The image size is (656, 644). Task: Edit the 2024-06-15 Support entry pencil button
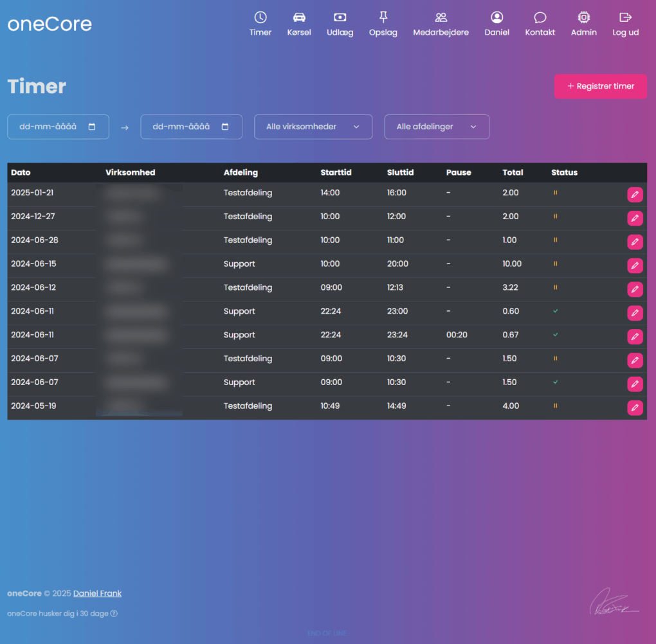coord(635,265)
